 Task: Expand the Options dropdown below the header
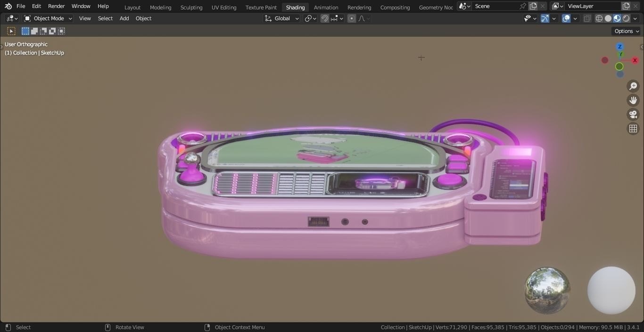[626, 31]
